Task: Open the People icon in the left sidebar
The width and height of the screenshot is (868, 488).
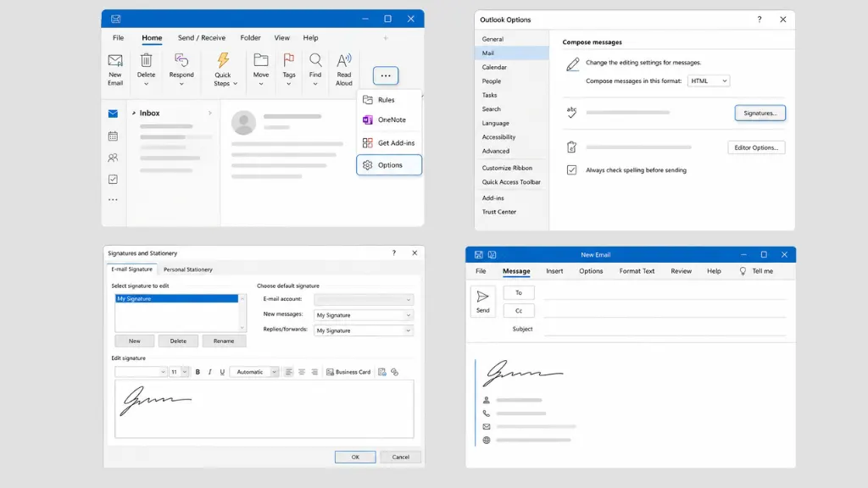Action: click(x=113, y=158)
